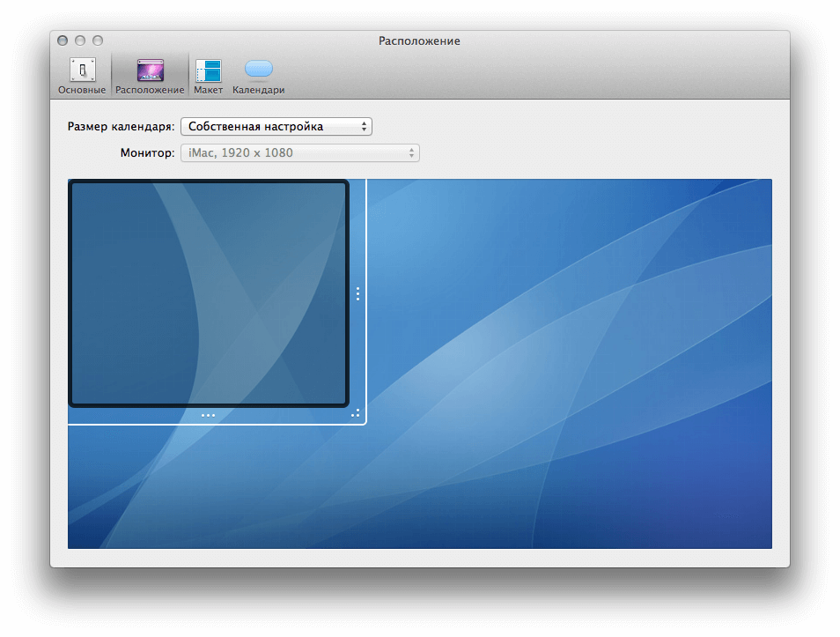Expand the Монитор iMac selection dropdown
840x637 pixels.
click(299, 153)
